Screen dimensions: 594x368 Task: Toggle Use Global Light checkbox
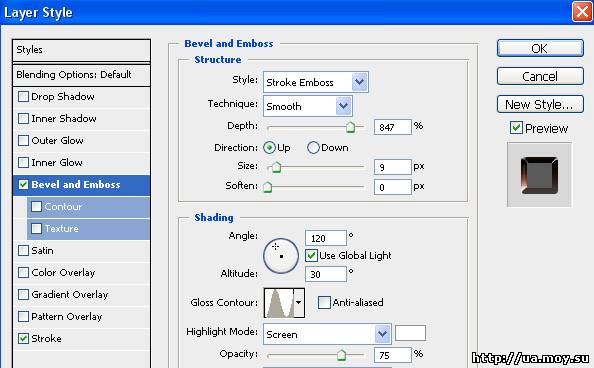tap(311, 255)
